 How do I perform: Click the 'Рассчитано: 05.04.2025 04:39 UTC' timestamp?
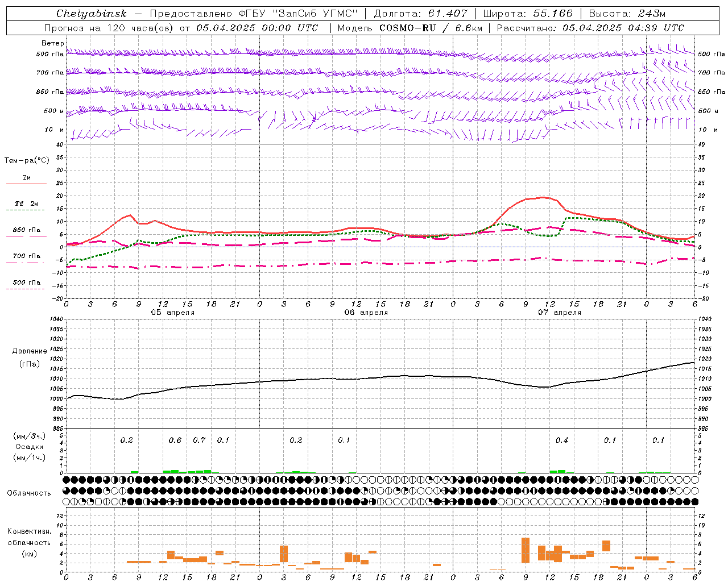(591, 28)
